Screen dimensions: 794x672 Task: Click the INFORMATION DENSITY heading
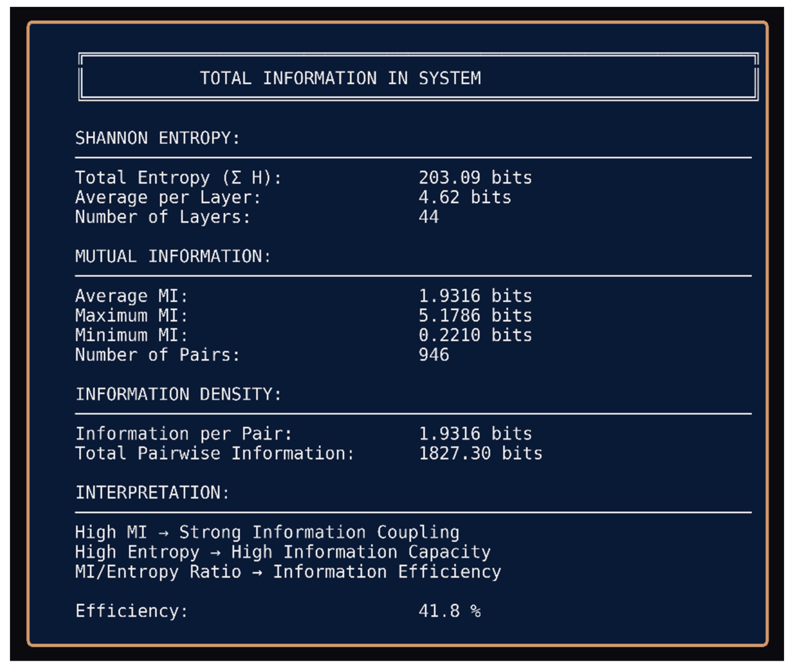178,394
